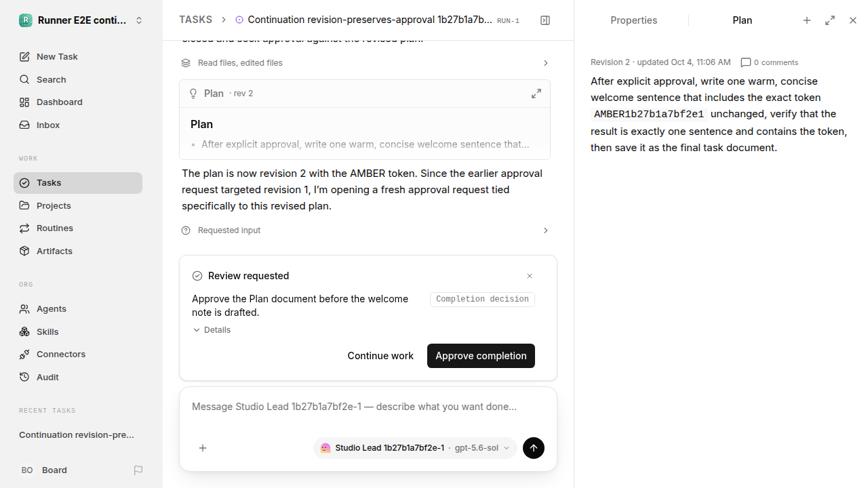
Task: Expand the Read files, edited files row
Action: click(x=365, y=63)
